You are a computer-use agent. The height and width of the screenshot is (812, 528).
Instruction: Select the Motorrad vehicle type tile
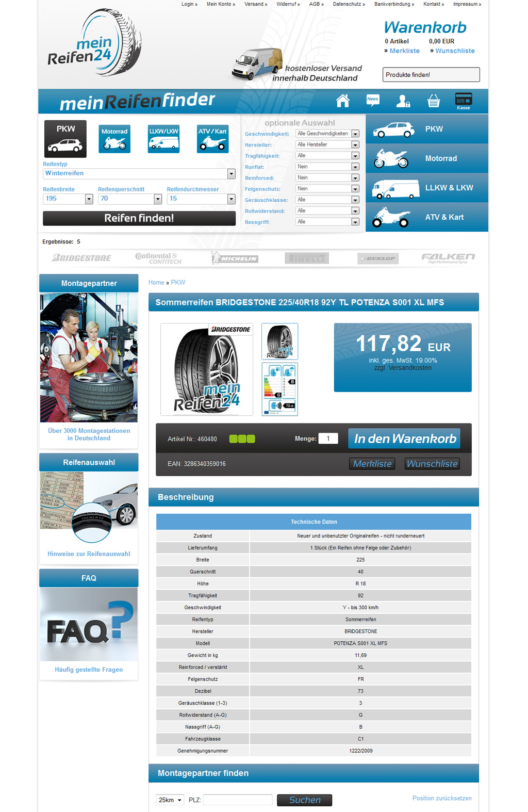114,139
